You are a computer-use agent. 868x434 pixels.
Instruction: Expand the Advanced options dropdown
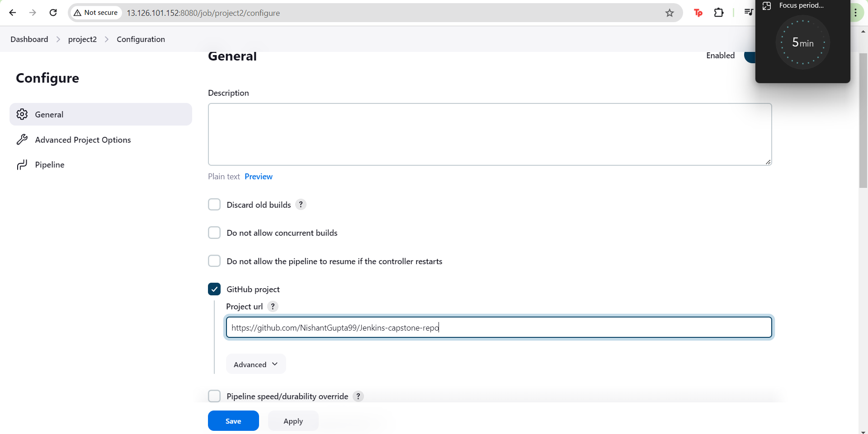(x=256, y=364)
